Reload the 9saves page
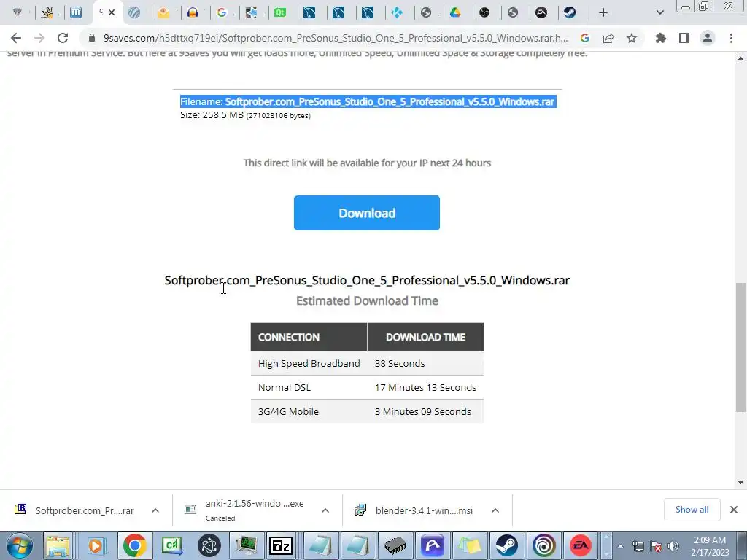 point(63,38)
